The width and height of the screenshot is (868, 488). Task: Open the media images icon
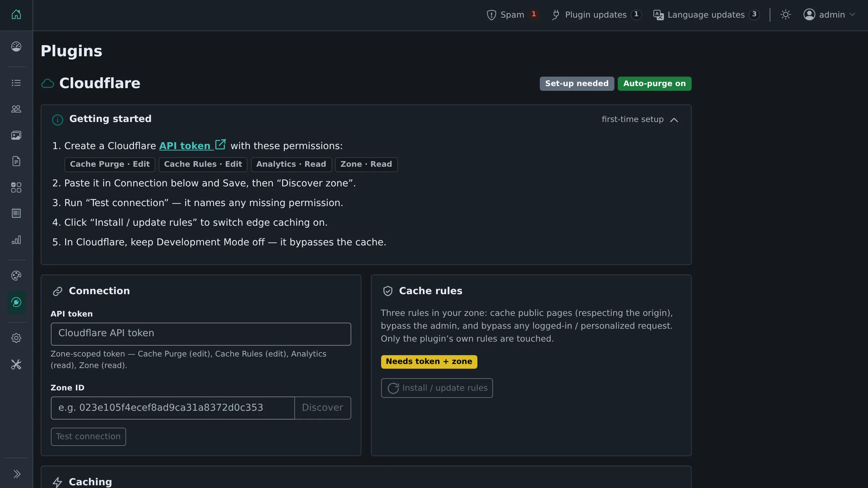coord(16,135)
